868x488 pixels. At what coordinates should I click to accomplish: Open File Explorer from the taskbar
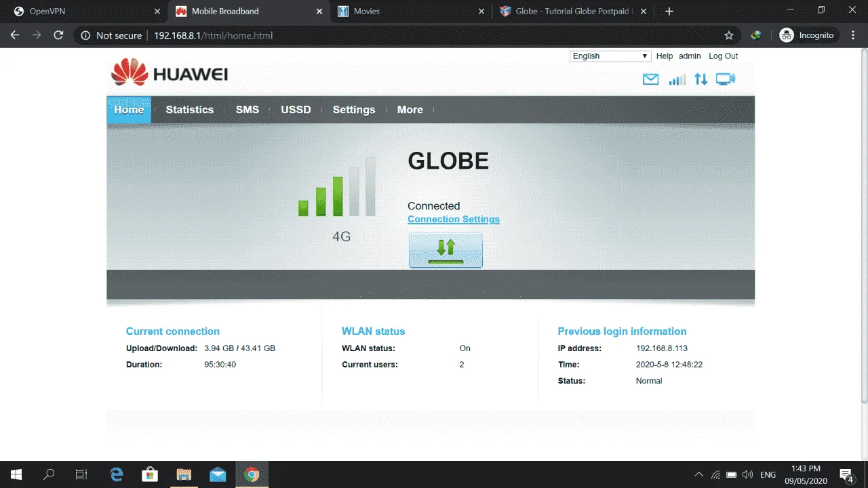[184, 474]
